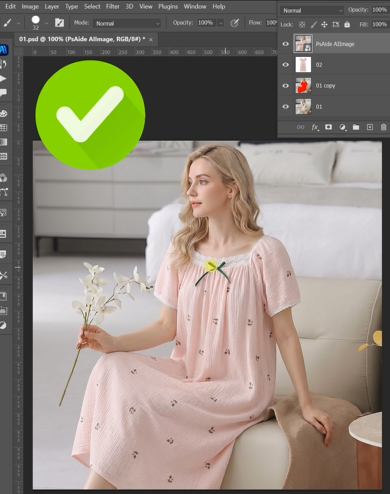
Task: Click the link layers icon
Action: [300, 127]
